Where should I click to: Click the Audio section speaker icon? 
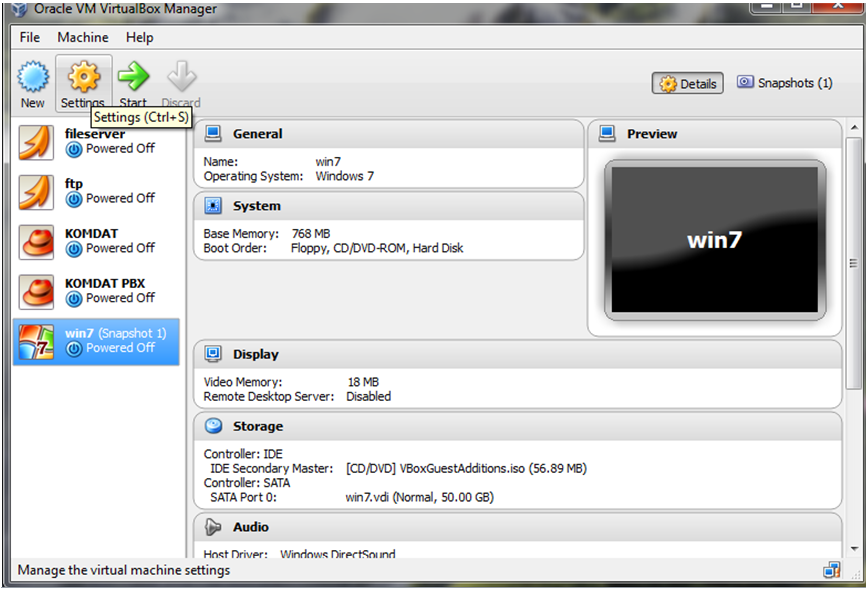click(x=213, y=527)
